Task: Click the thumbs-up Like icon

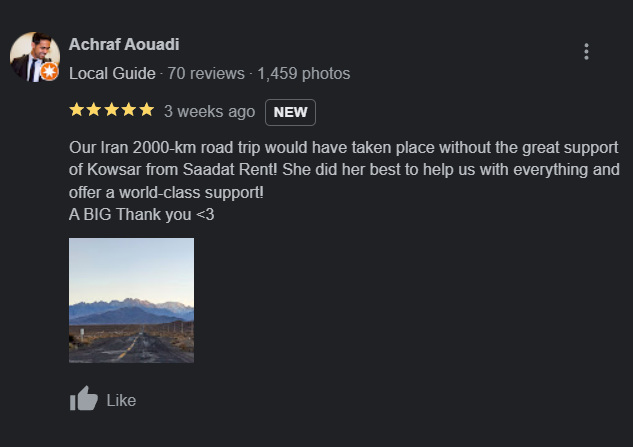Action: [84, 400]
